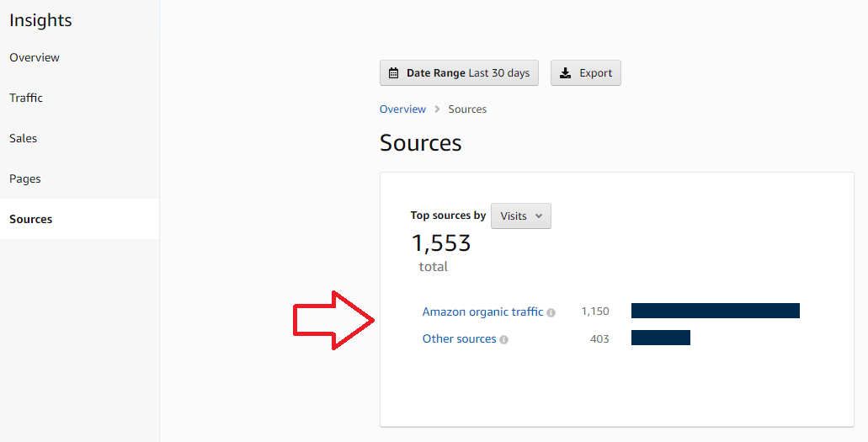Open the Overview section in Insights sidebar

35,57
